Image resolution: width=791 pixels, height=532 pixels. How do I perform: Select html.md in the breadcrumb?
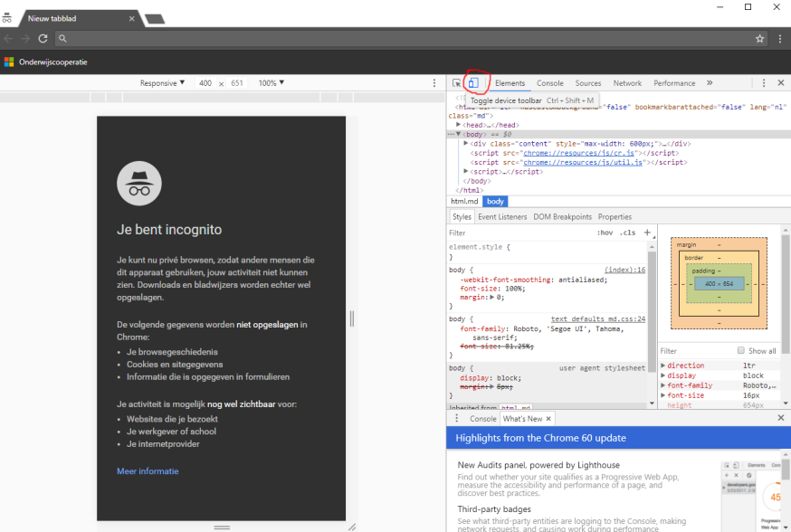pos(464,201)
